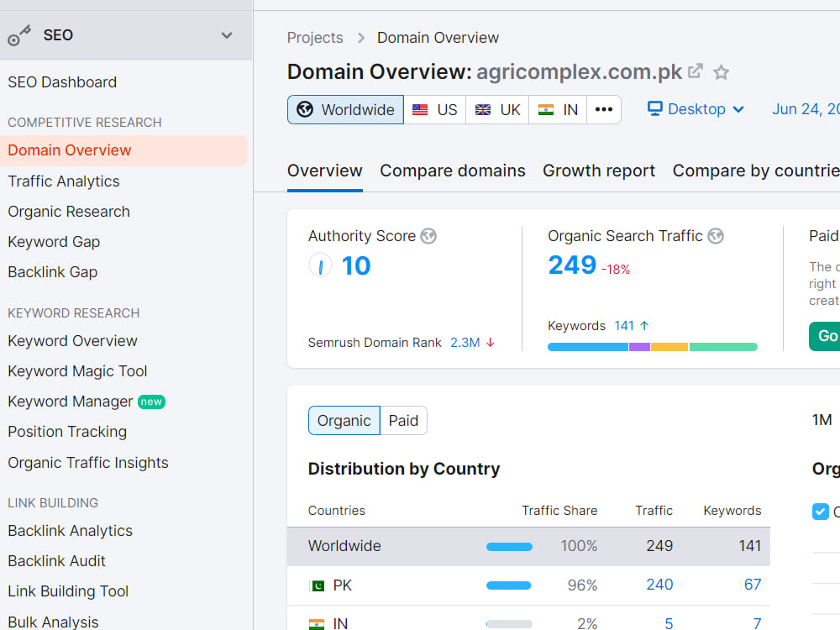Open SEO Dashboard
Viewport: 840px width, 630px height.
62,82
